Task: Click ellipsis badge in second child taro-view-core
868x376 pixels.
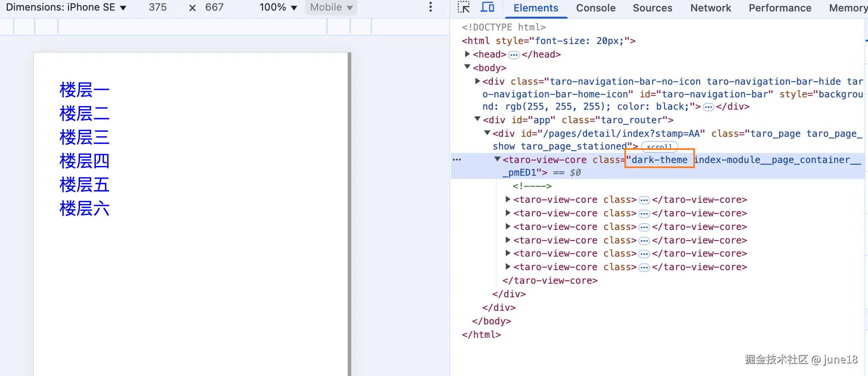Action: [644, 214]
